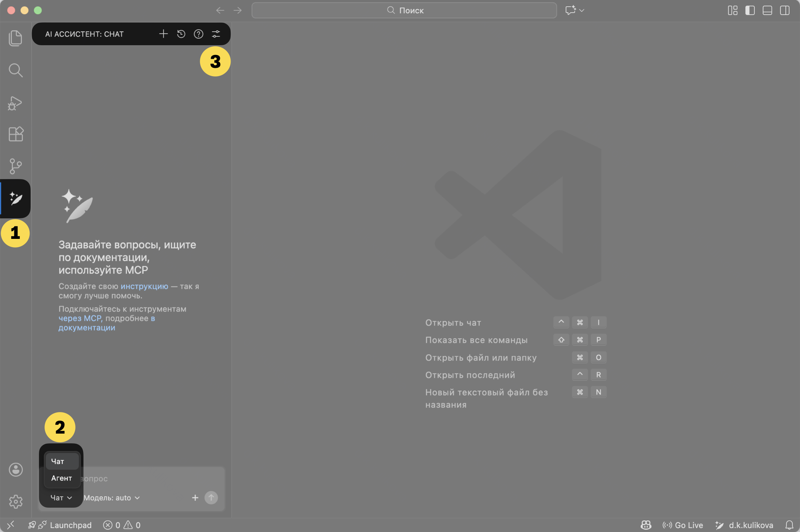Open the через MCP link
The height and width of the screenshot is (532, 800).
pos(80,318)
